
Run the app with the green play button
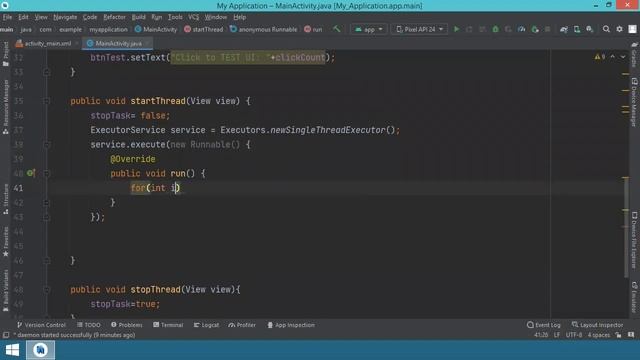pos(456,29)
